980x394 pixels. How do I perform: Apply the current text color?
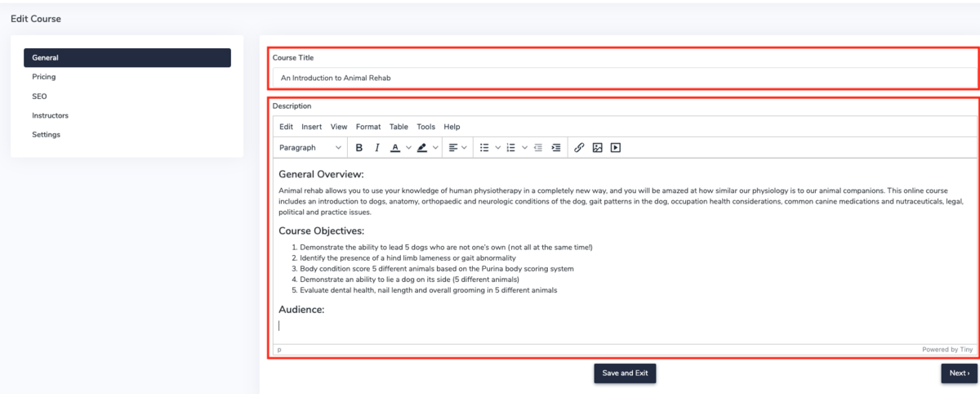(x=395, y=148)
